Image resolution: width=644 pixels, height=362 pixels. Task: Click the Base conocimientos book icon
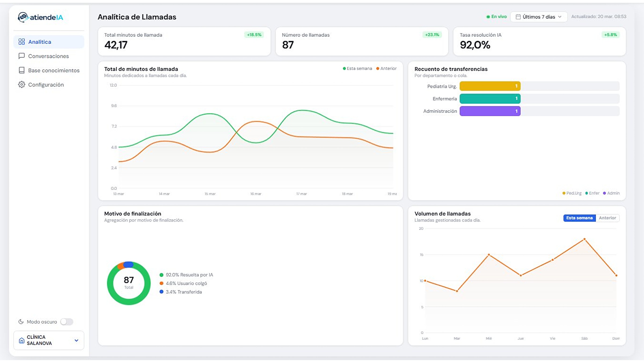point(21,70)
